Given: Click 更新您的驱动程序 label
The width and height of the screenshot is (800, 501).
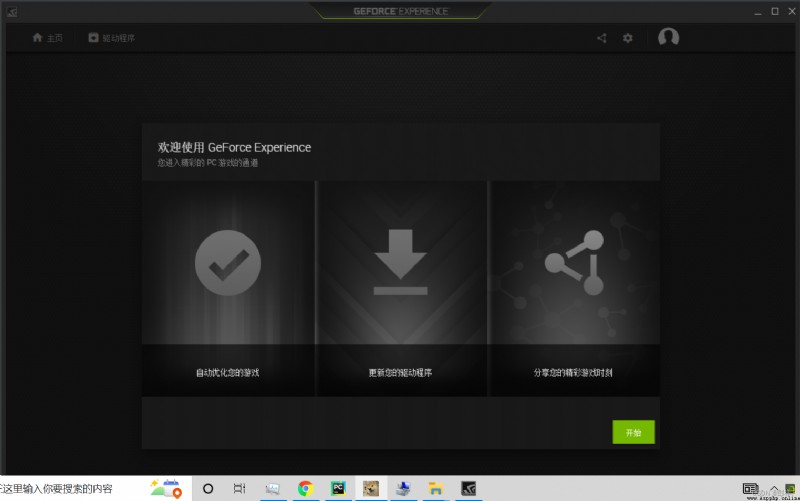Looking at the screenshot, I should pos(401,373).
